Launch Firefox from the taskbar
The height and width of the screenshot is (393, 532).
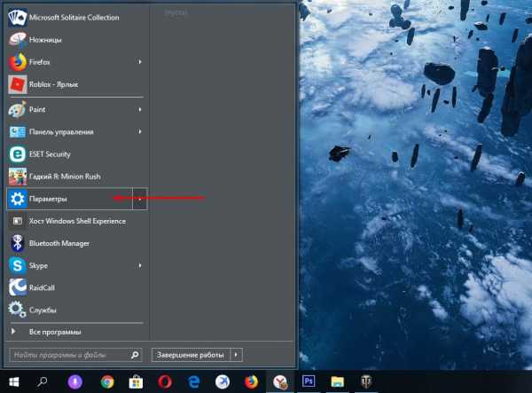251,382
